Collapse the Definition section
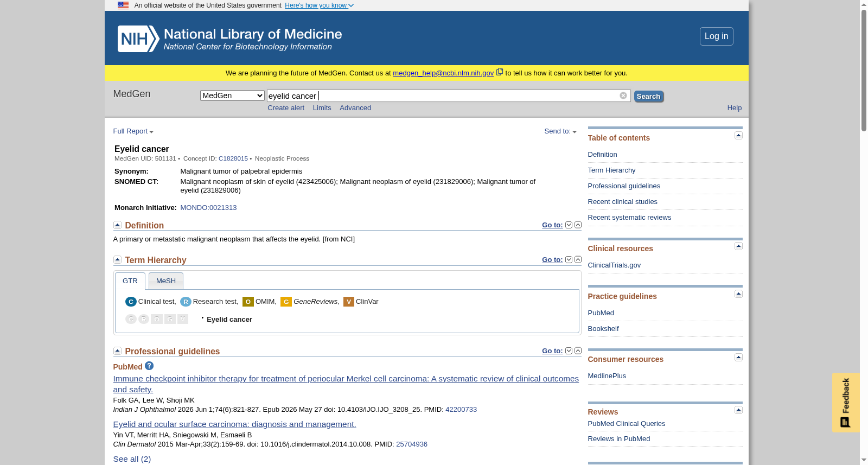The height and width of the screenshot is (465, 868). click(117, 225)
